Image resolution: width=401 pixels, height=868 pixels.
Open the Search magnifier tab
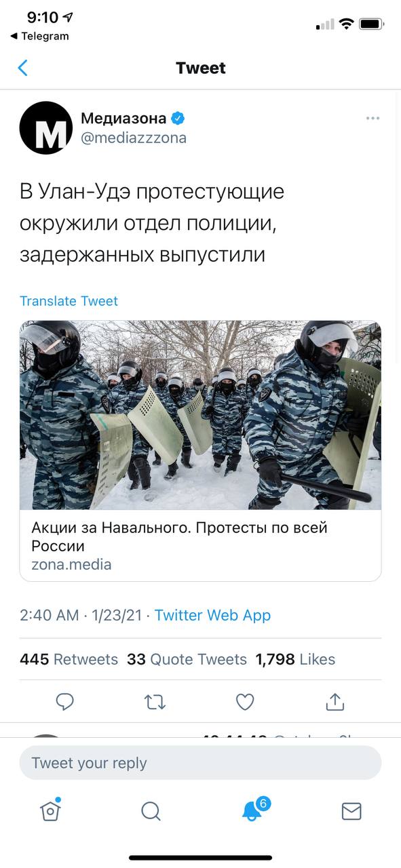click(x=151, y=811)
